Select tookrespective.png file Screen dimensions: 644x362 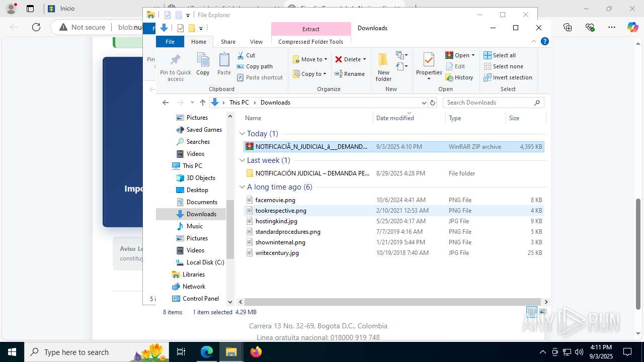[x=393, y=211]
